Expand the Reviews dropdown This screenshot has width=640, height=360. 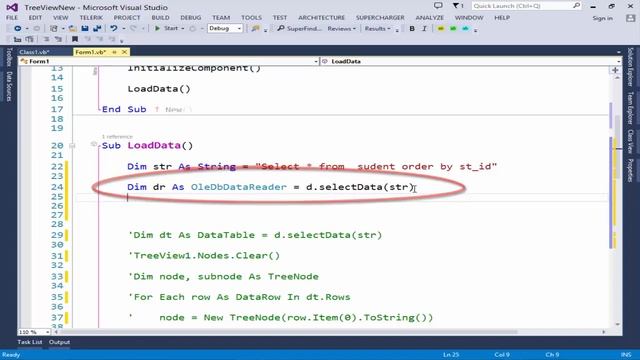342,29
